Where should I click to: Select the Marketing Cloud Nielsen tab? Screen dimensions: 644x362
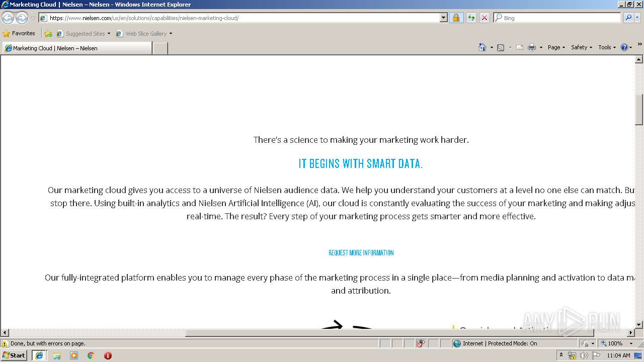(76, 48)
